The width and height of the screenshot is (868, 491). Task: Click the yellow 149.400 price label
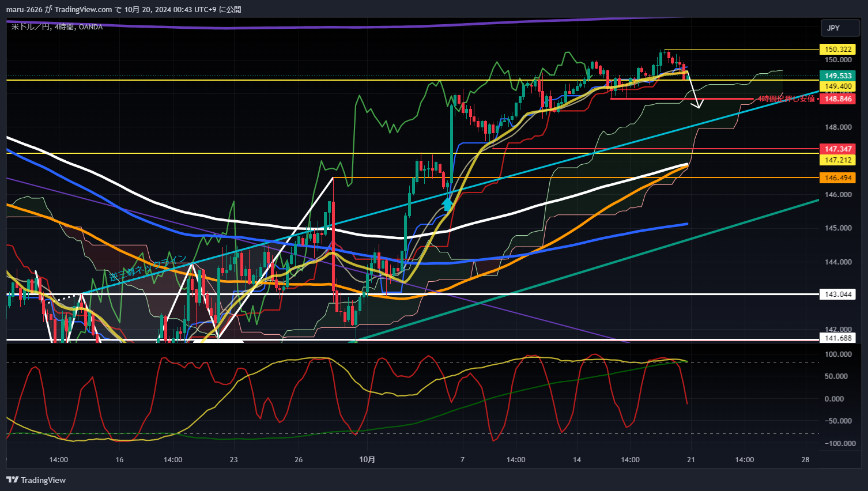tap(838, 86)
